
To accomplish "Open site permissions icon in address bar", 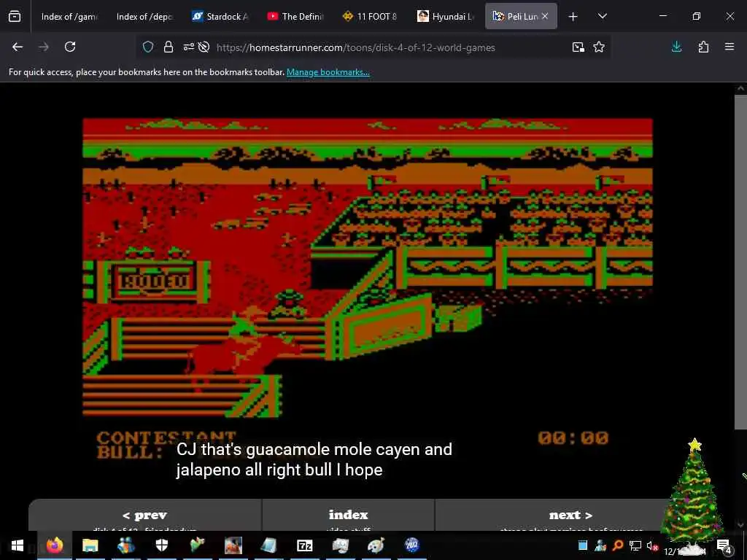I will click(x=189, y=47).
